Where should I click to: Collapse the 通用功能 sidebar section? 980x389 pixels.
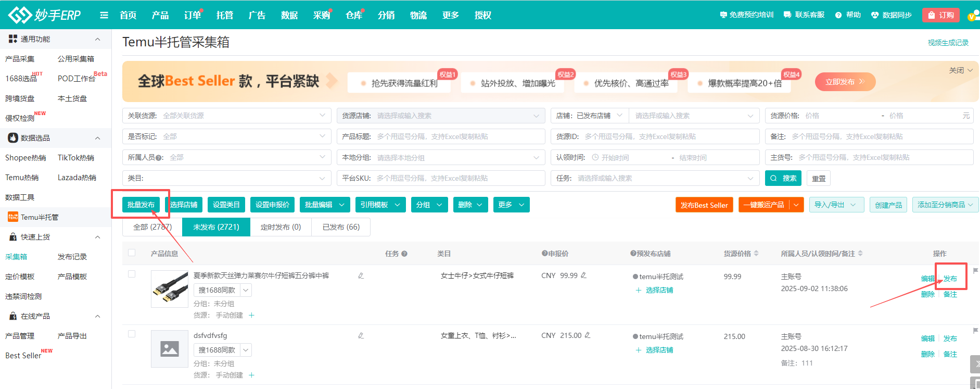(97, 39)
